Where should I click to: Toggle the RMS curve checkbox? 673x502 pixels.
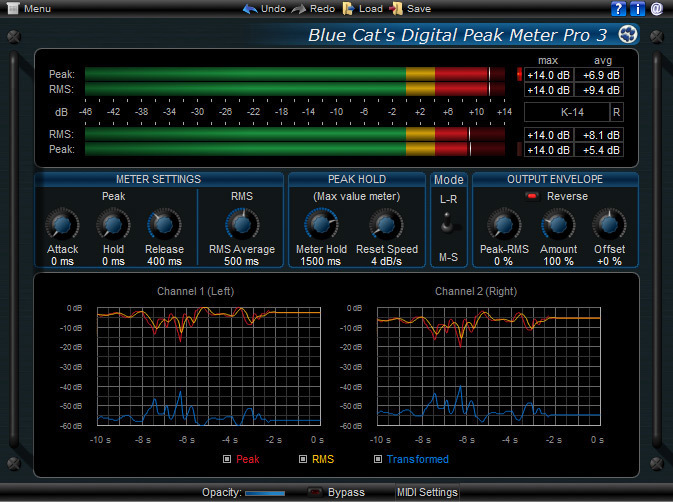click(x=303, y=459)
